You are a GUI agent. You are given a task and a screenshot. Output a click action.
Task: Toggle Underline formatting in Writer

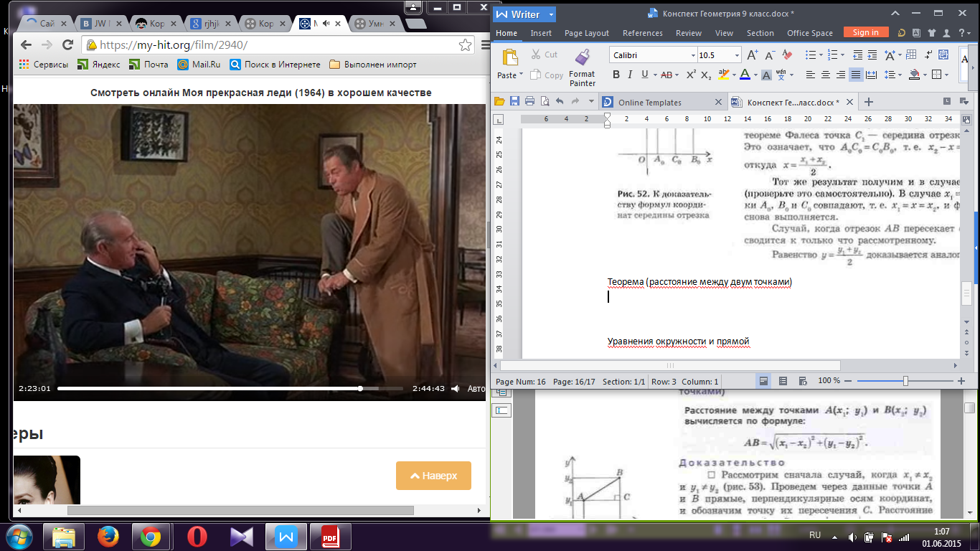click(644, 75)
